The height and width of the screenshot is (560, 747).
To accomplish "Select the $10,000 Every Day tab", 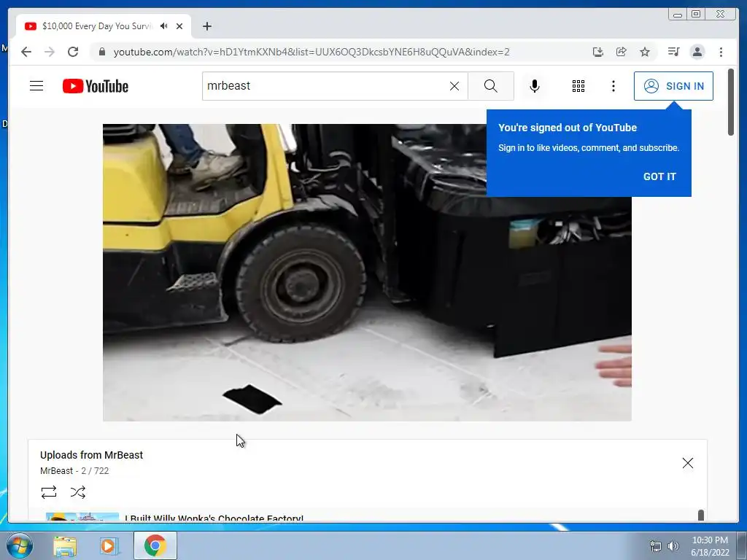I will tap(103, 26).
